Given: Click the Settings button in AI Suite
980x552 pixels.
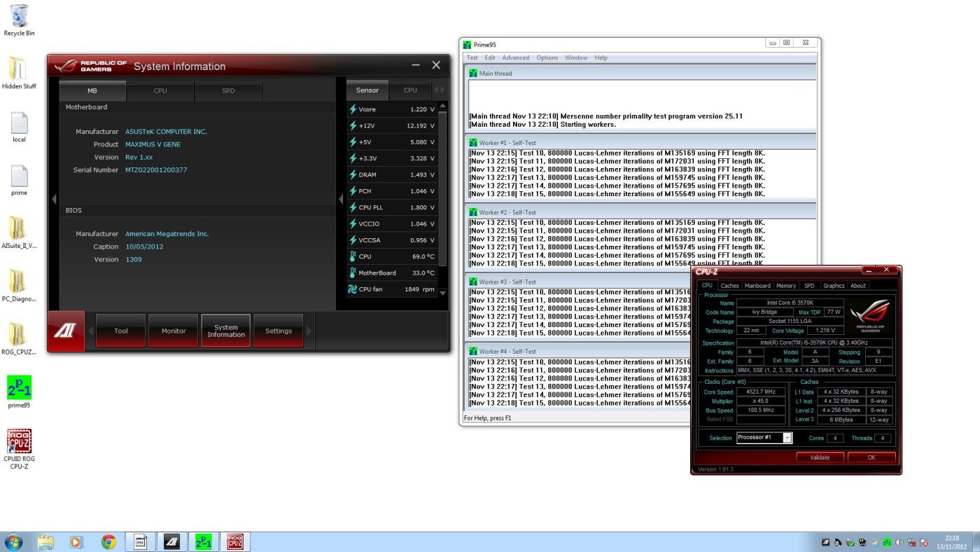Looking at the screenshot, I should [279, 331].
